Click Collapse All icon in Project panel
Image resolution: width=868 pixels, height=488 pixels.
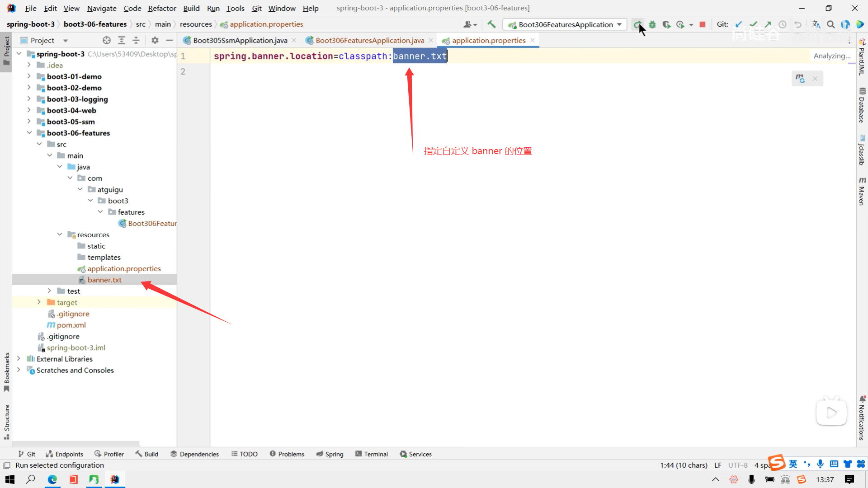pos(136,40)
